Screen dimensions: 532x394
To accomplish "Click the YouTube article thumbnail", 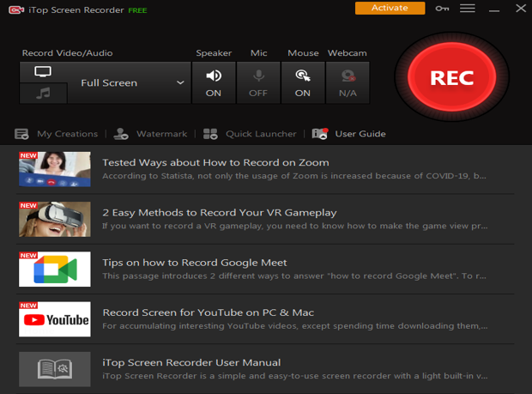I will click(x=54, y=319).
